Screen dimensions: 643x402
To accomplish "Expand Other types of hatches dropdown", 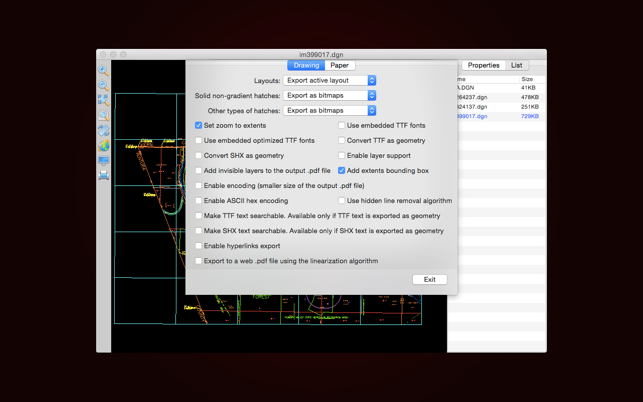I will click(x=330, y=110).
